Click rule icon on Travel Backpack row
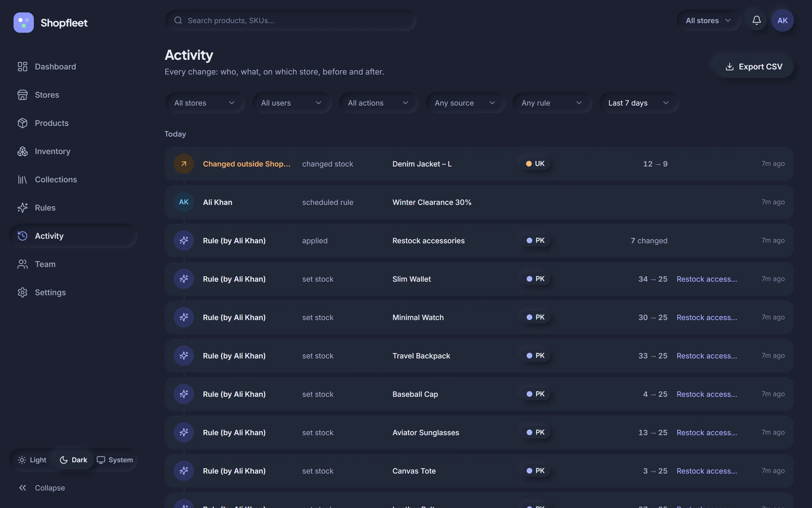812x508 pixels. pos(184,356)
